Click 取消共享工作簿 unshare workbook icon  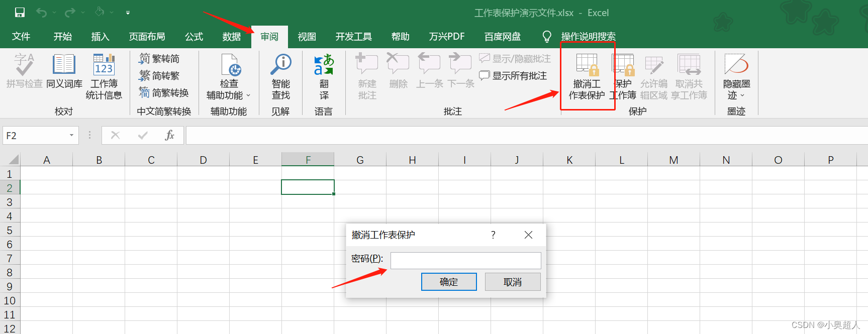click(x=689, y=76)
